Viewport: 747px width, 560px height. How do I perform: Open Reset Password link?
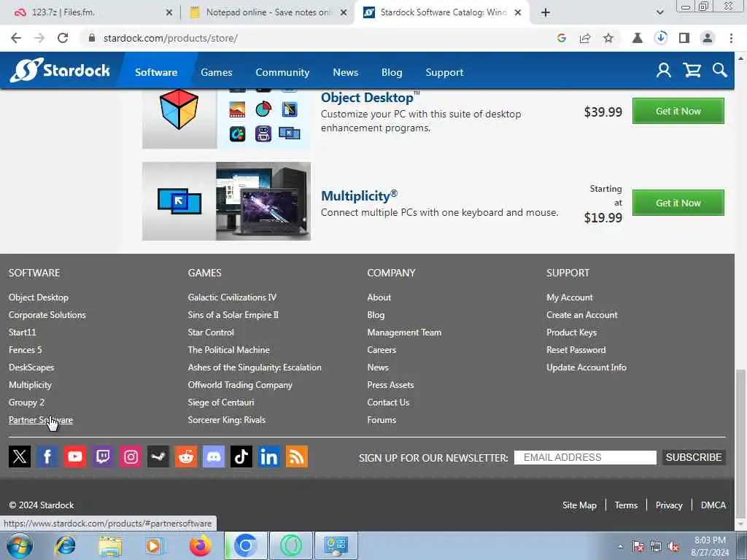click(x=576, y=350)
